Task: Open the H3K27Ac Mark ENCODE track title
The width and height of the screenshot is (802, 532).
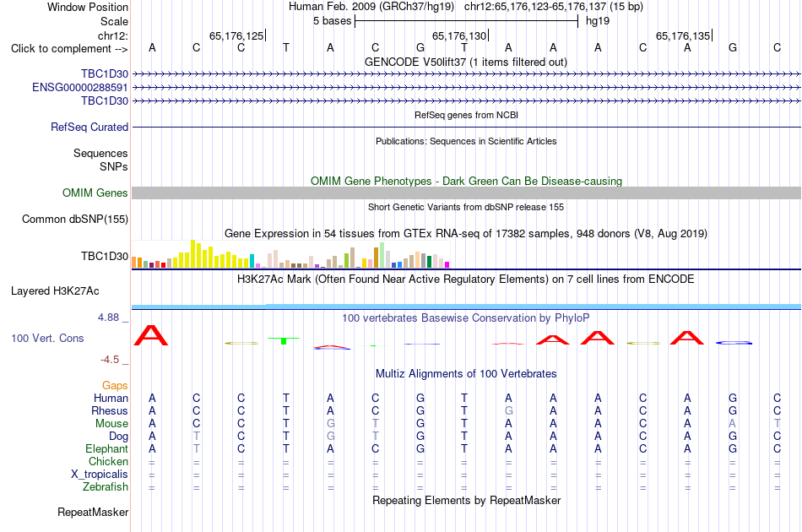Action: click(x=466, y=280)
